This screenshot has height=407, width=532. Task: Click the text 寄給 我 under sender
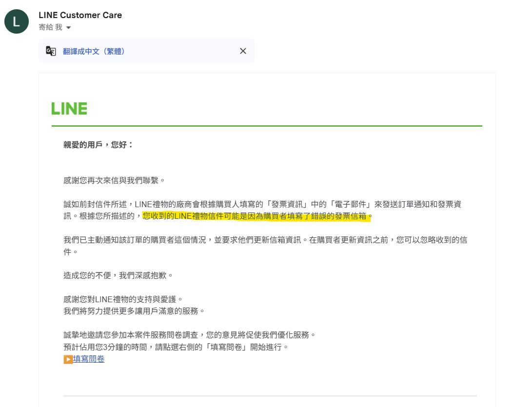tap(51, 27)
